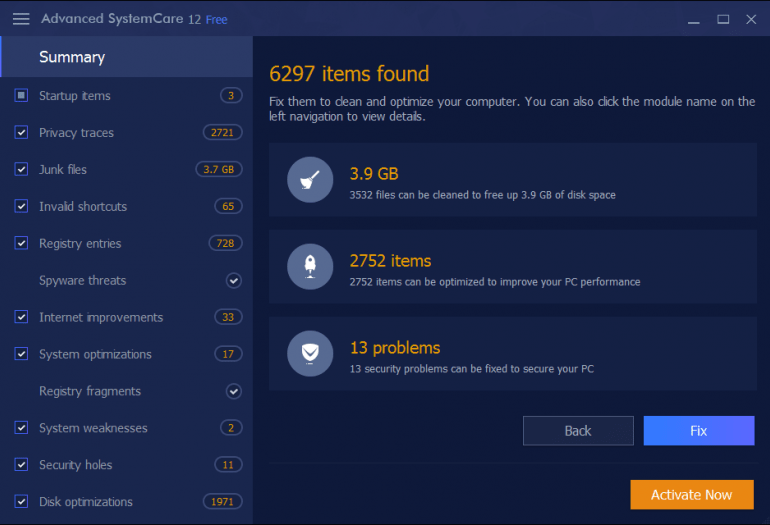Image resolution: width=770 pixels, height=525 pixels.
Task: Open the Spyware threats module
Action: pos(82,280)
